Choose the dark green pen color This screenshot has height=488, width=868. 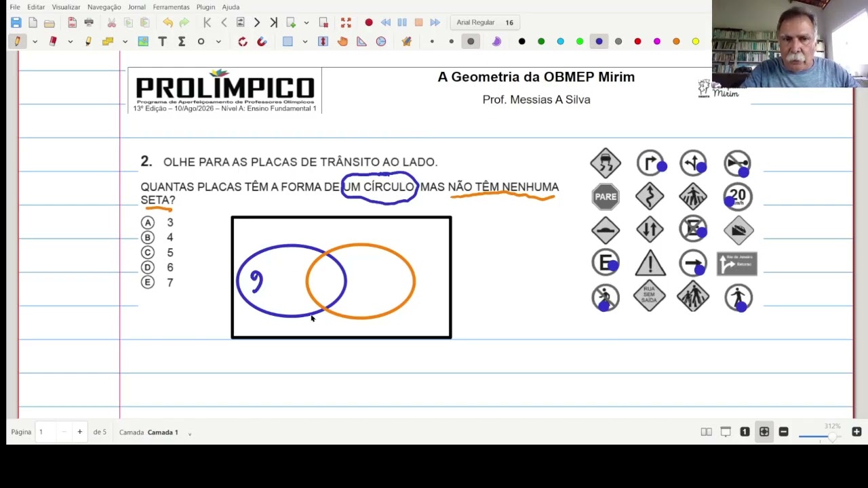[x=541, y=41]
